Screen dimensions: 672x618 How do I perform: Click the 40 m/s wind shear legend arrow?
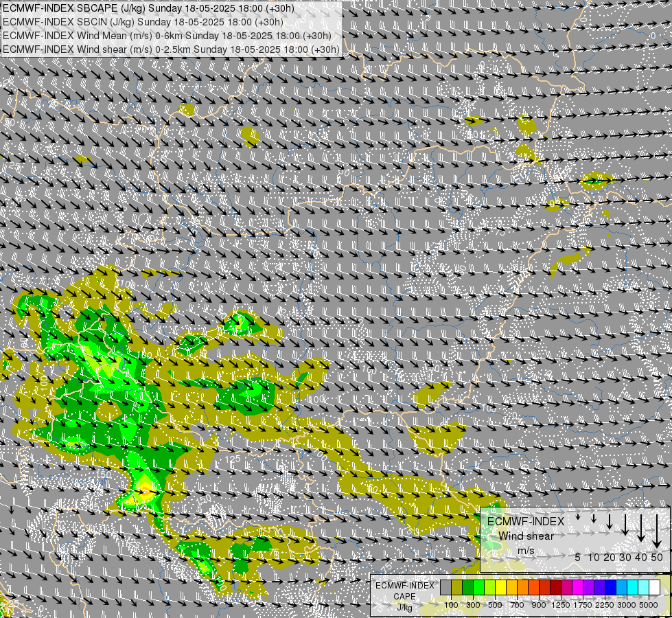point(641,528)
